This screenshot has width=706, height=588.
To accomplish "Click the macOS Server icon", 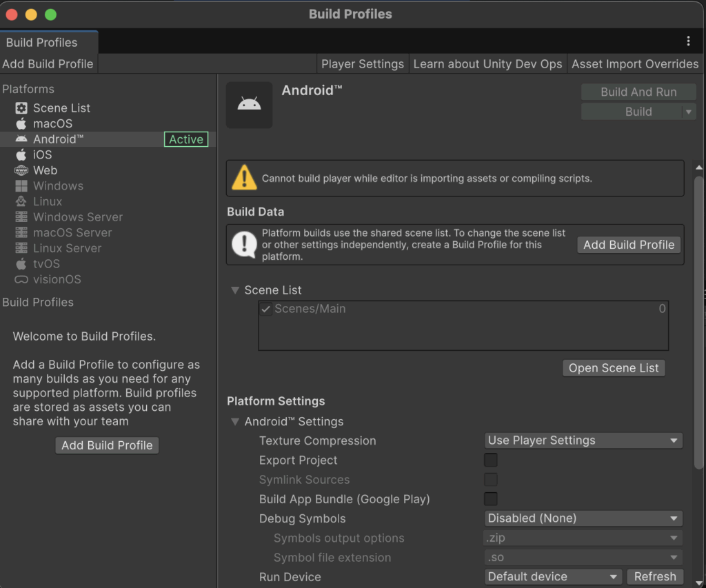I will 21,233.
